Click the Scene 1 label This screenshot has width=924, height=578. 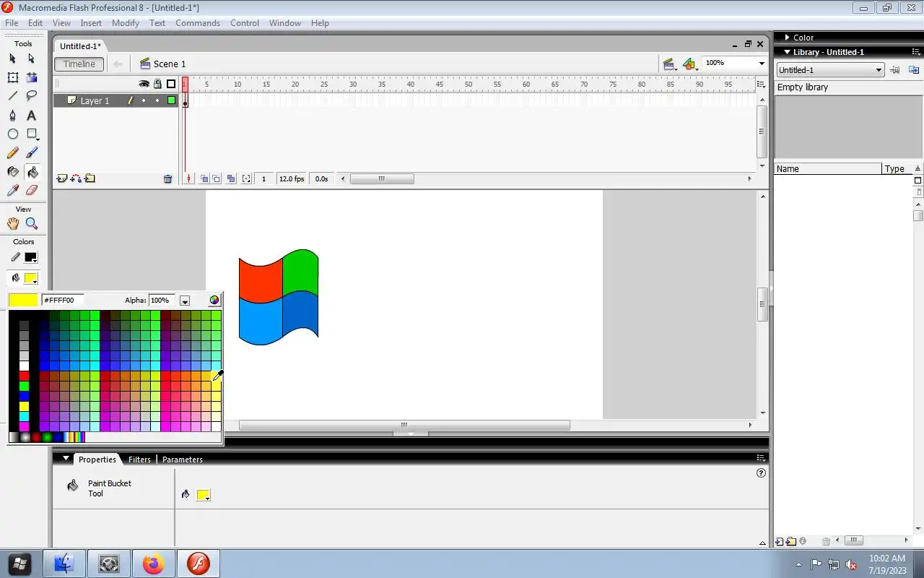coord(170,64)
